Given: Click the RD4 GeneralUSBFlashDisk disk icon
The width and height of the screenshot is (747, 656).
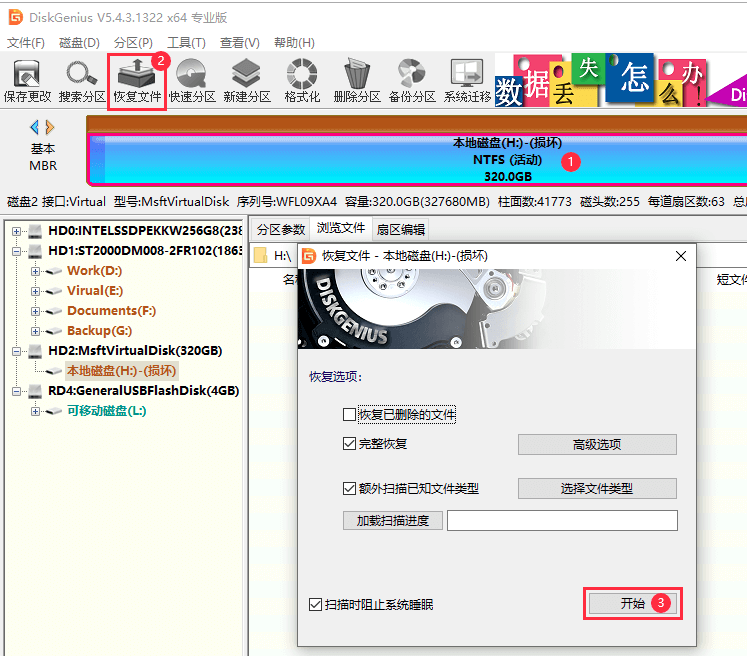Looking at the screenshot, I should (35, 391).
